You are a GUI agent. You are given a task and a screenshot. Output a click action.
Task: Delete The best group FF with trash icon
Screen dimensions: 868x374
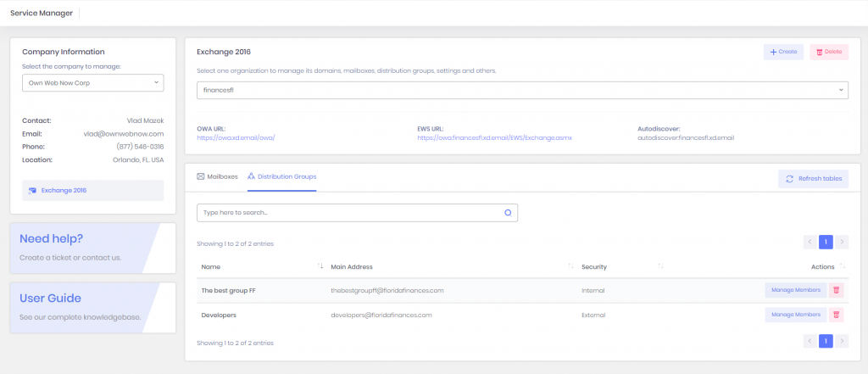[837, 290]
